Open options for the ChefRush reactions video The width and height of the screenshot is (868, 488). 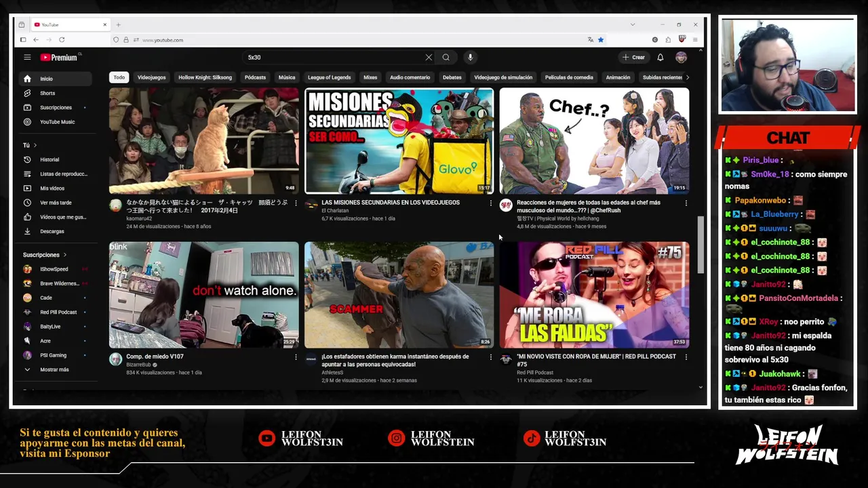[686, 203]
